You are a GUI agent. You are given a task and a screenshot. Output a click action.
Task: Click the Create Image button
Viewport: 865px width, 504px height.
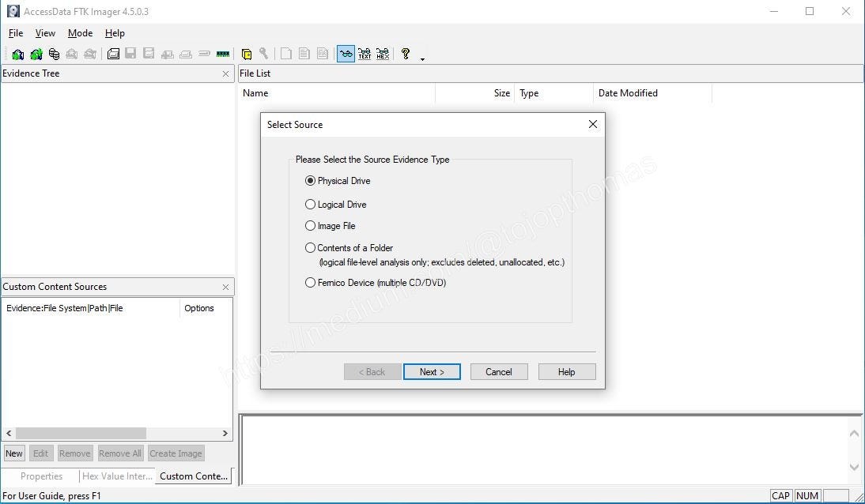pyautogui.click(x=176, y=453)
